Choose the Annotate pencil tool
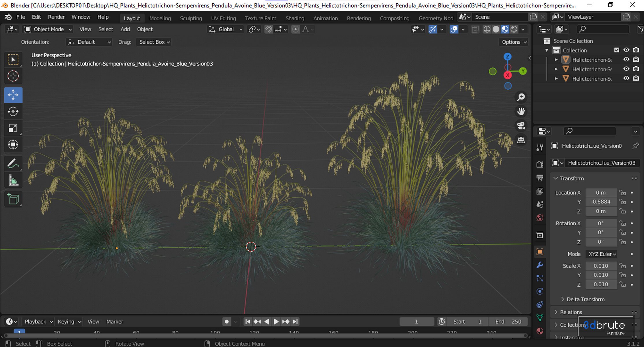This screenshot has height=347, width=644. 13,163
